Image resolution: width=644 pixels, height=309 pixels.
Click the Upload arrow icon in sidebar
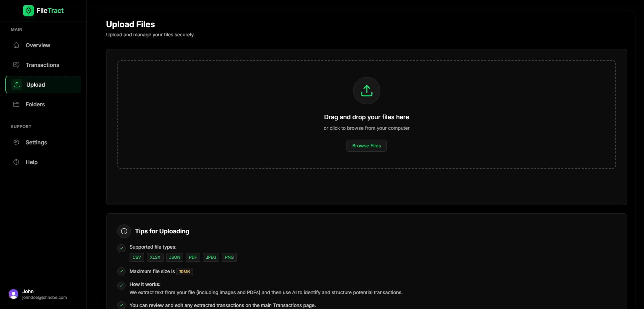point(17,85)
